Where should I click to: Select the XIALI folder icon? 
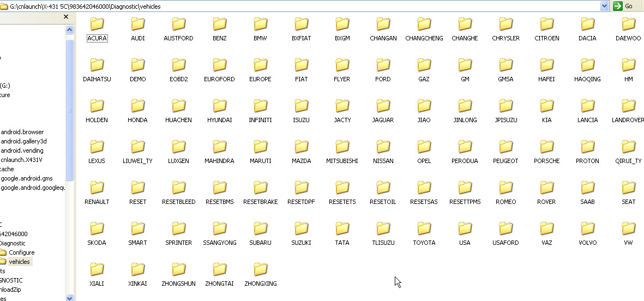click(x=97, y=269)
